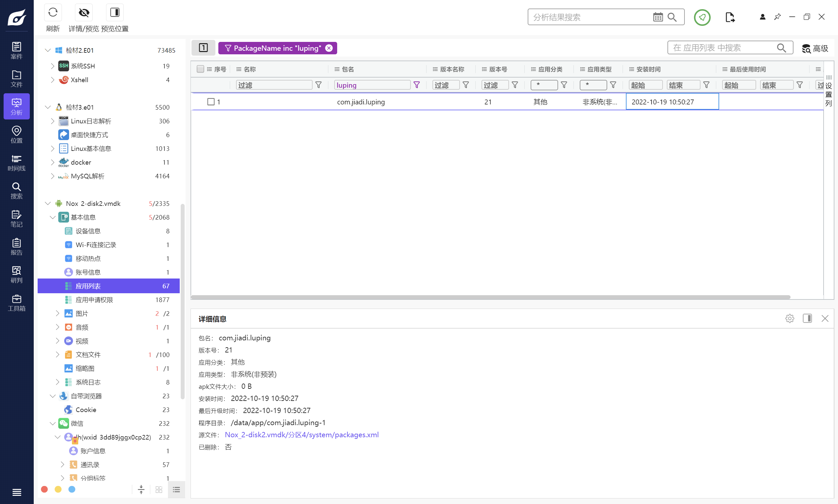This screenshot has width=838, height=504.
Task: Click the 刷新 refresh icon
Action: tap(53, 12)
